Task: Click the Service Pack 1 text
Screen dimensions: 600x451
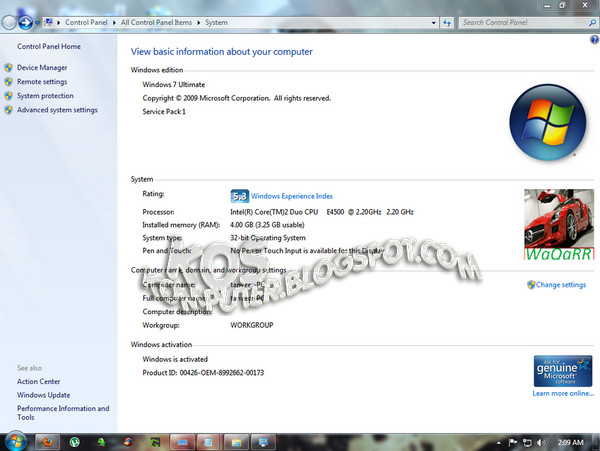Action: coord(164,112)
